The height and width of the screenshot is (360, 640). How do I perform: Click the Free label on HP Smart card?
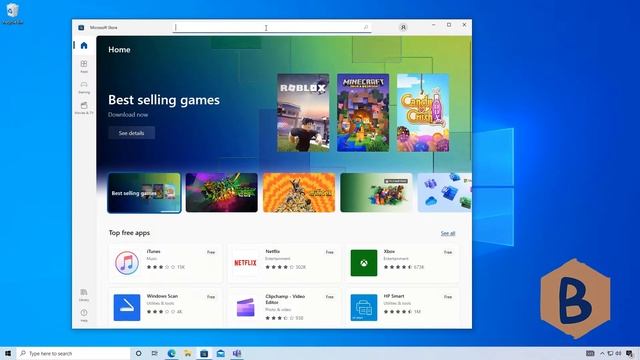[x=448, y=297]
